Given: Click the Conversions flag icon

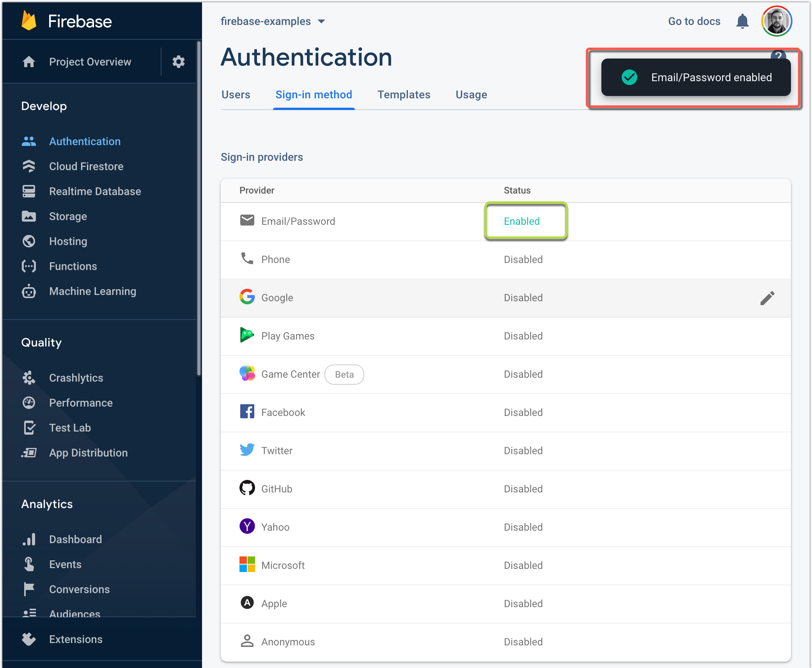Looking at the screenshot, I should point(29,589).
